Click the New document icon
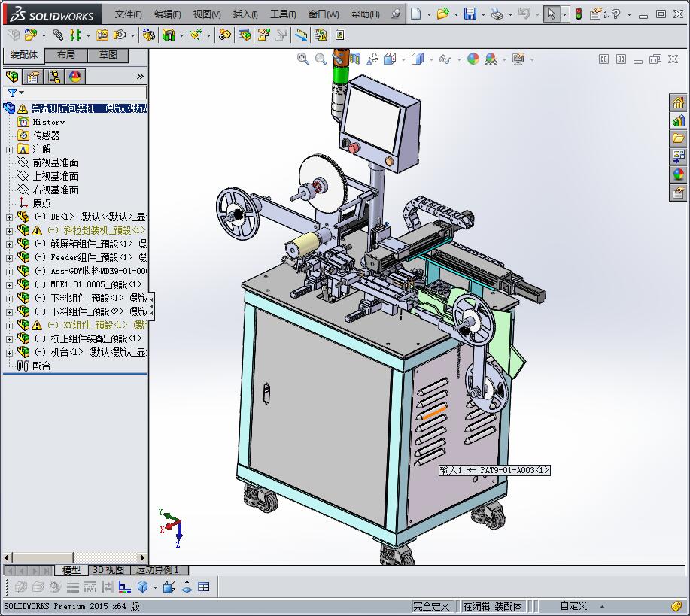The width and height of the screenshot is (690, 616). [416, 14]
